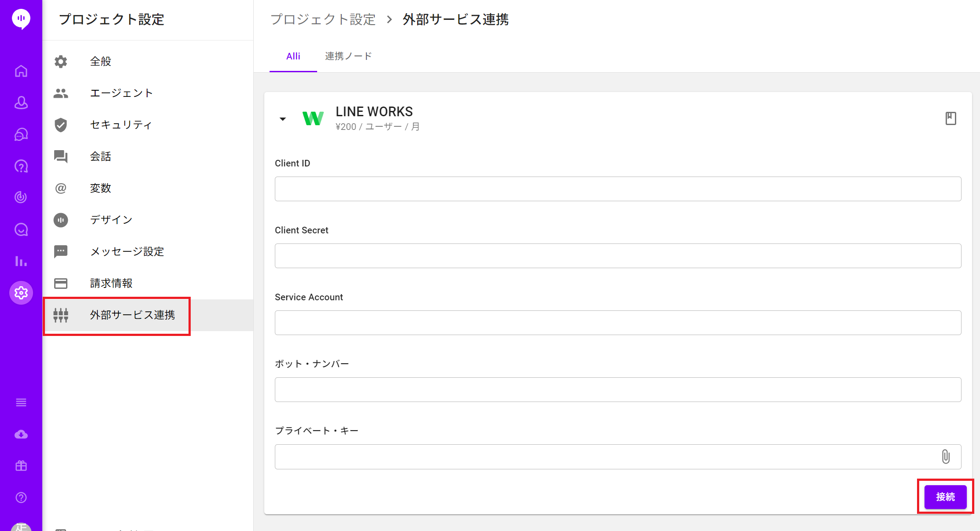Click the cloud download sidebar icon
Screen dimensions: 980x531
(x=21, y=435)
